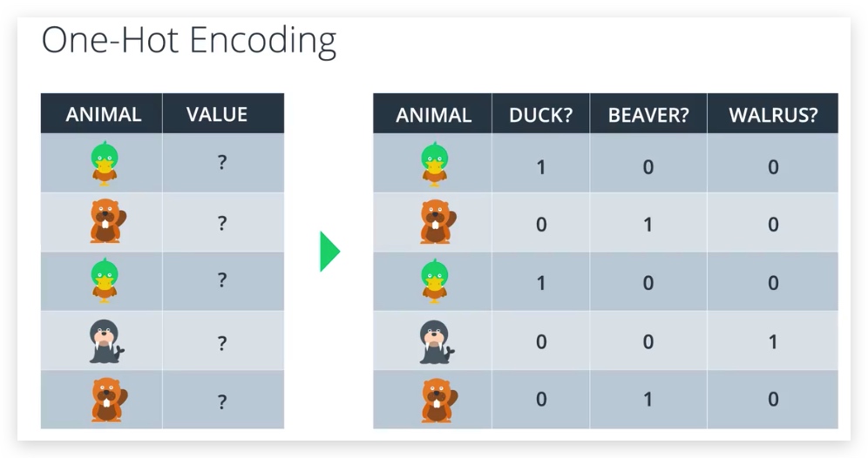Screen dimensions: 868x458
Task: Select the 1 in the WALRUS? column
Action: [x=773, y=342]
